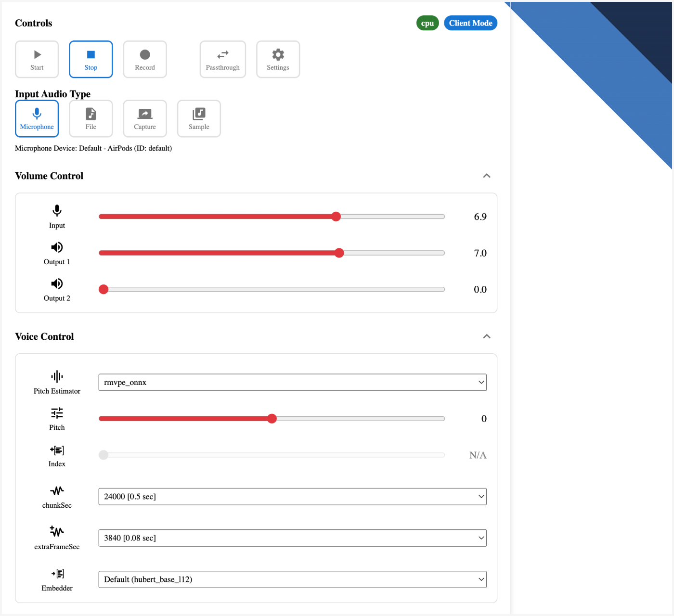This screenshot has height=616, width=674.
Task: Click the Output 1 speaker icon
Action: click(57, 247)
